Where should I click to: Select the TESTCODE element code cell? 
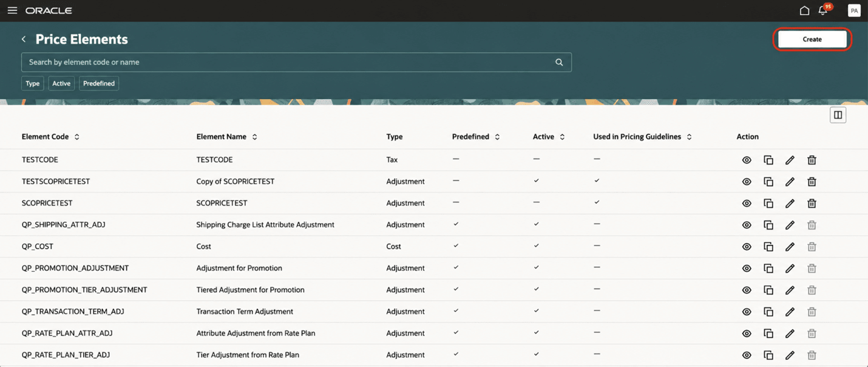[x=40, y=160]
